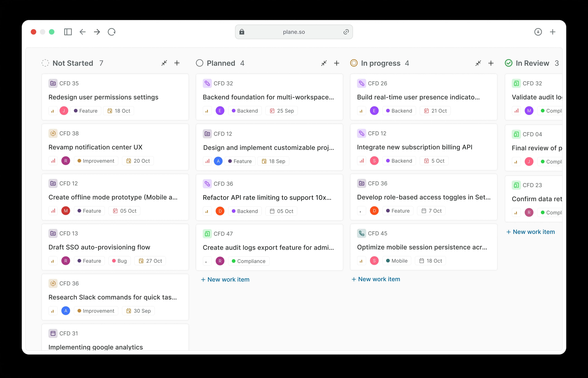Collapse the Planned column
The height and width of the screenshot is (378, 588).
tap(324, 63)
